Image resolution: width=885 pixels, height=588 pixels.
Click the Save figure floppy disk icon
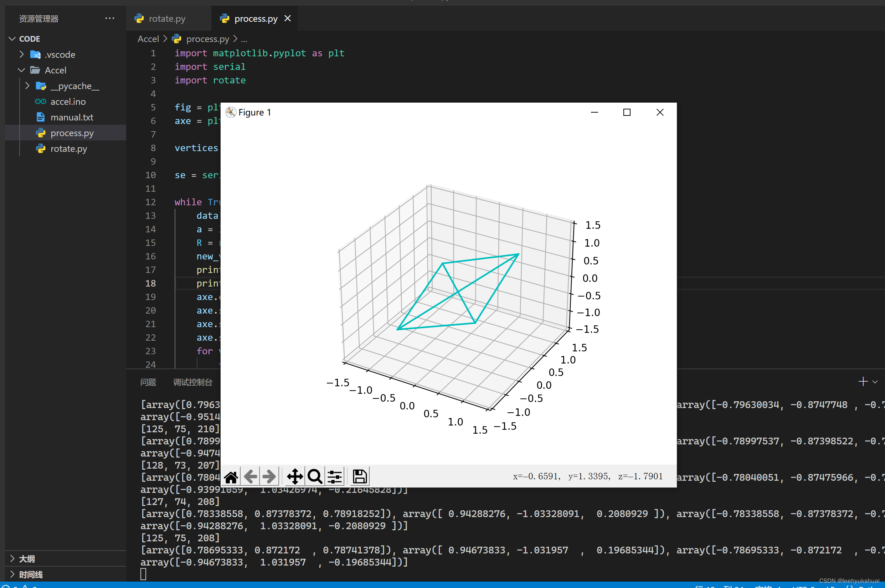[360, 477]
